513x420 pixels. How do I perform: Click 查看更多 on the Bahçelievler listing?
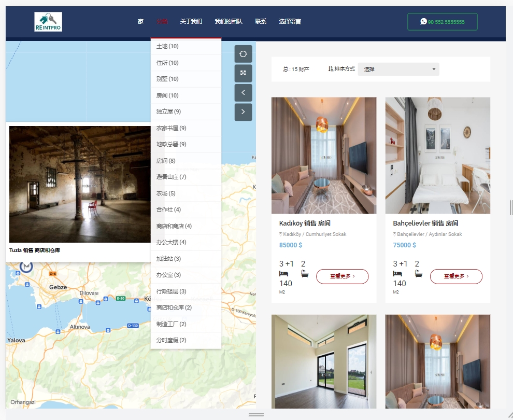[x=456, y=276]
